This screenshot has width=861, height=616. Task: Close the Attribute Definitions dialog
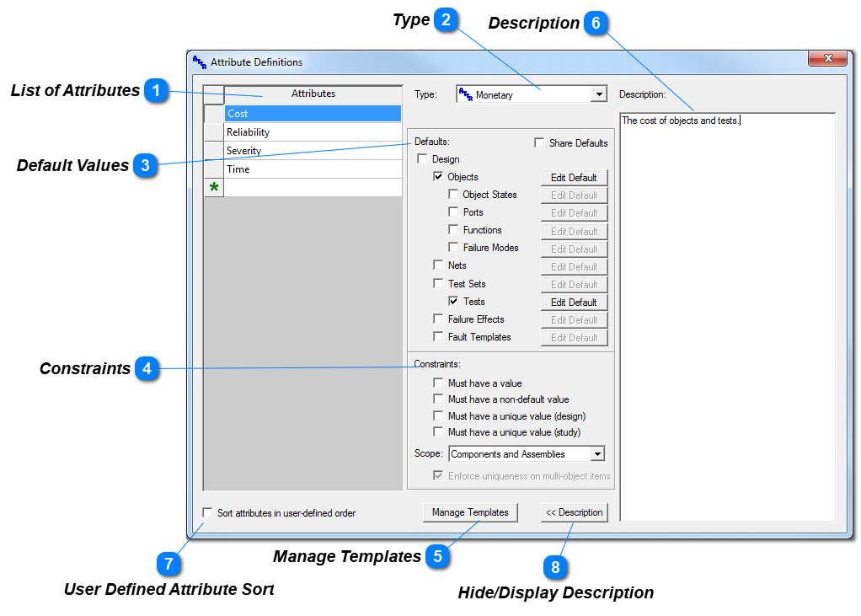[827, 58]
